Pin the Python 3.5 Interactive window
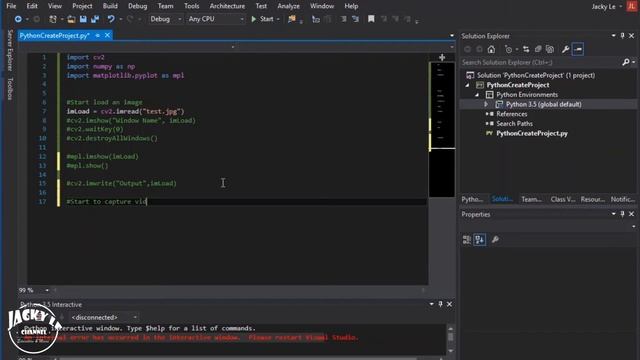This screenshot has height=360, width=640. (440, 304)
